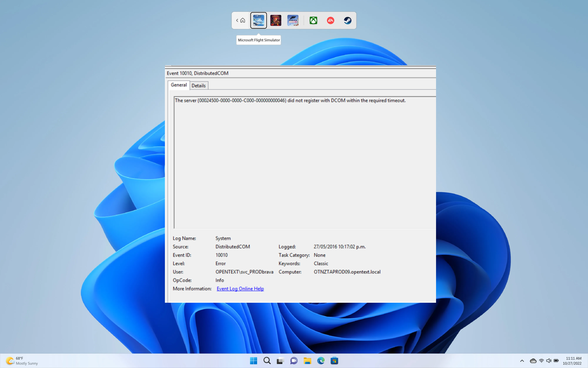
Task: Click the back chevron in game bar
Action: [x=237, y=20]
